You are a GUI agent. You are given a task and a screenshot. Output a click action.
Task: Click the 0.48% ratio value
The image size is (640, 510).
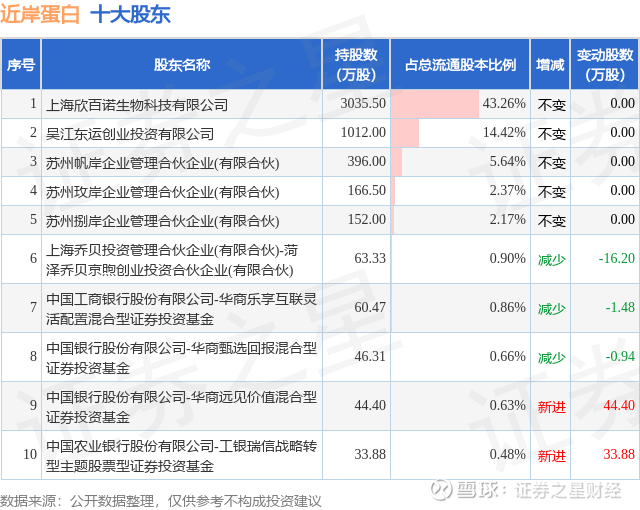tap(507, 454)
